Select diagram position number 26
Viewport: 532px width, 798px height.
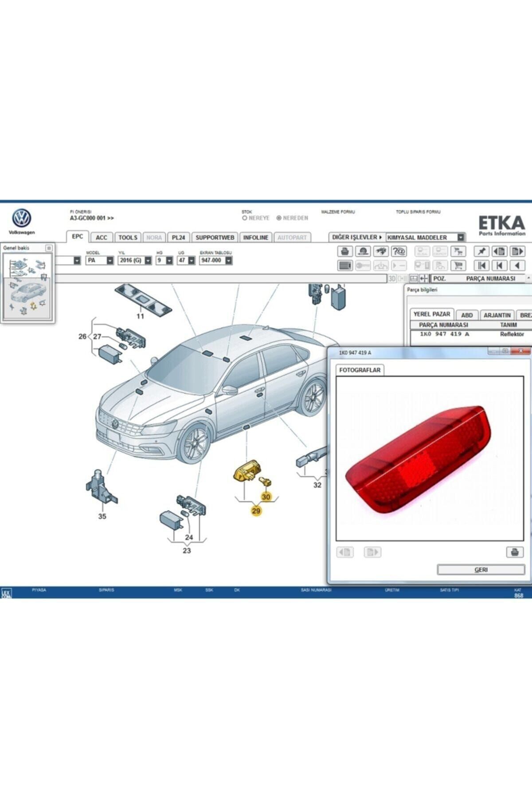click(x=82, y=336)
